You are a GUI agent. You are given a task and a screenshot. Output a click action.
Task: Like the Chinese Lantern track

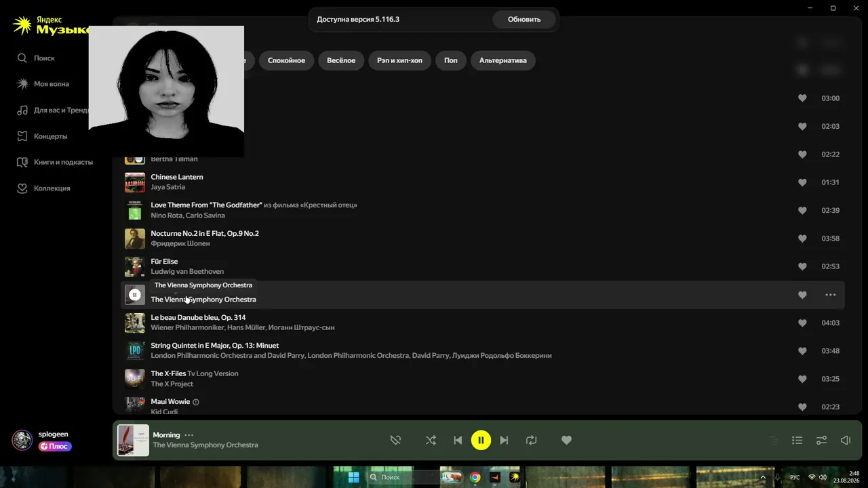pos(802,182)
